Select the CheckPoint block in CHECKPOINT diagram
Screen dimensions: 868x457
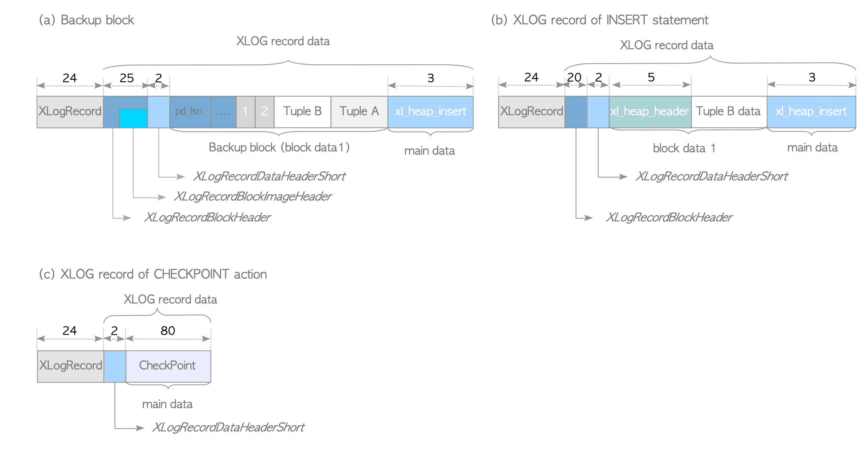click(x=168, y=366)
